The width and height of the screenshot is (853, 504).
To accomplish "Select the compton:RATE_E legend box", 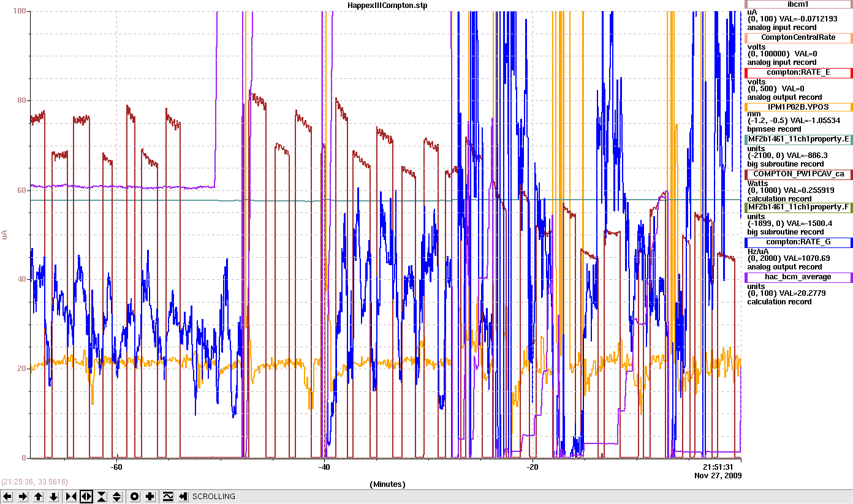I will point(798,72).
